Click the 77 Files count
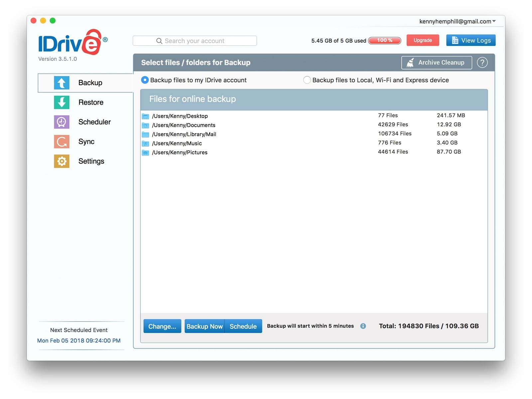The width and height of the screenshot is (532, 399). pos(388,115)
